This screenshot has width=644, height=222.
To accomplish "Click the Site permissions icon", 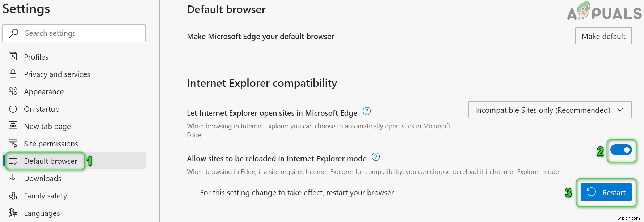I will pos(13,143).
